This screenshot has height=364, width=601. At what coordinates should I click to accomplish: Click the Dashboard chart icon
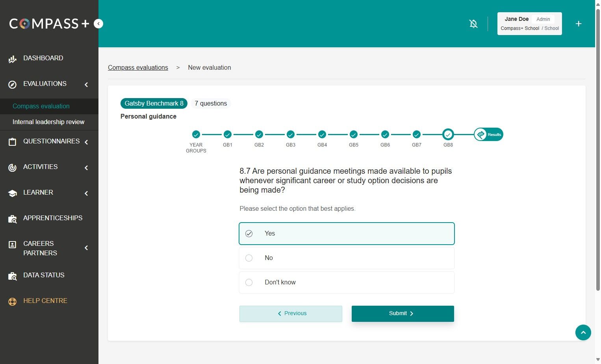pos(12,59)
